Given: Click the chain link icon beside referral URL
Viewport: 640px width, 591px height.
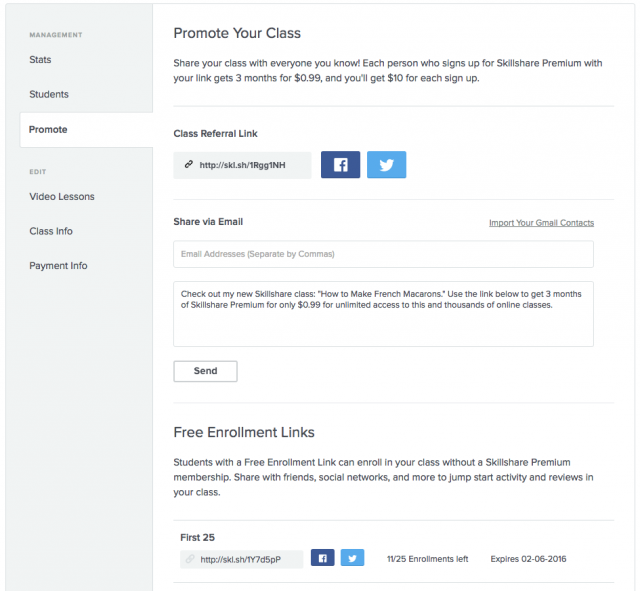Looking at the screenshot, I should pyautogui.click(x=189, y=165).
